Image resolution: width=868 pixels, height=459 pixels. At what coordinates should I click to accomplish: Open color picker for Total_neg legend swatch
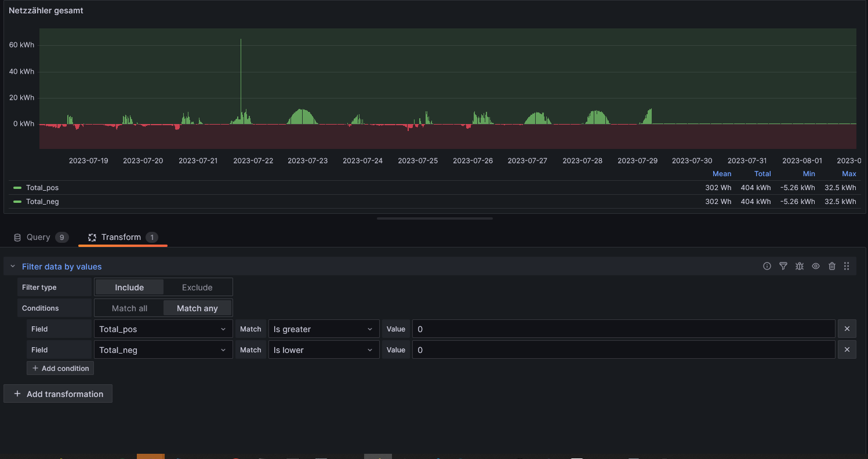coord(17,202)
